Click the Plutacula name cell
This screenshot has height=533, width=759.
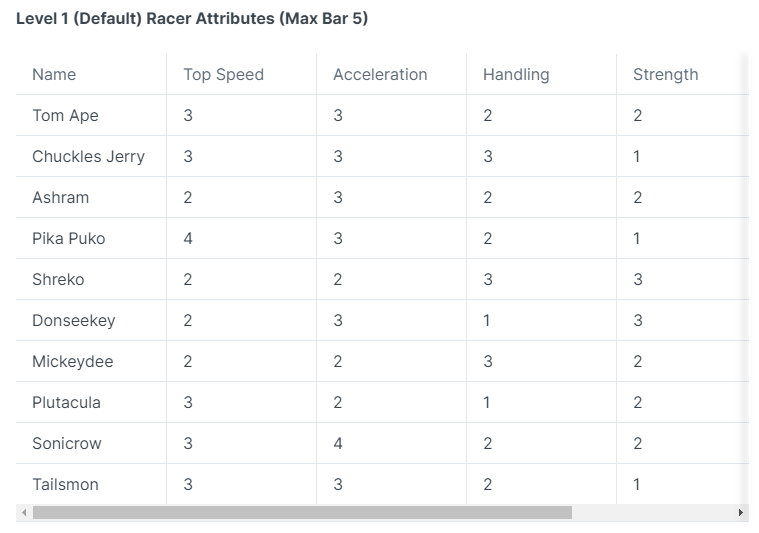coord(91,402)
